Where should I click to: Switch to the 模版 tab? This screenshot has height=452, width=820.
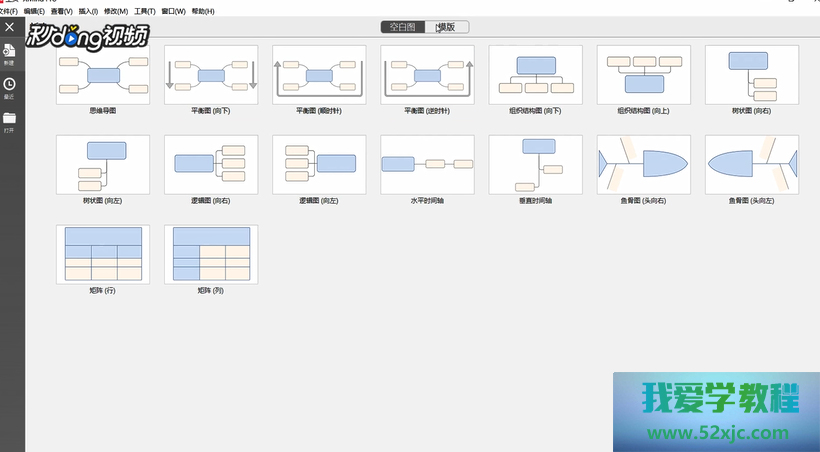(446, 27)
